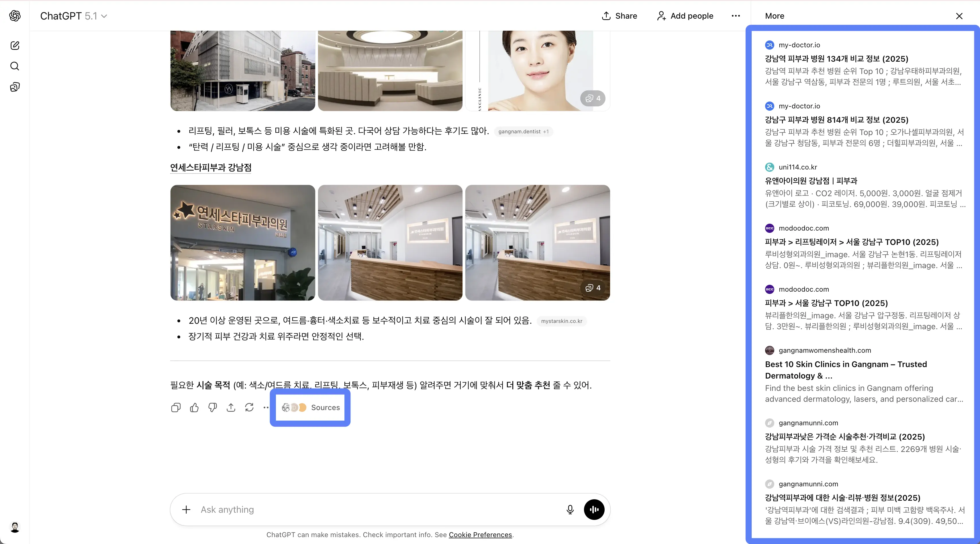
Task: Open the sidebar search
Action: pyautogui.click(x=15, y=66)
